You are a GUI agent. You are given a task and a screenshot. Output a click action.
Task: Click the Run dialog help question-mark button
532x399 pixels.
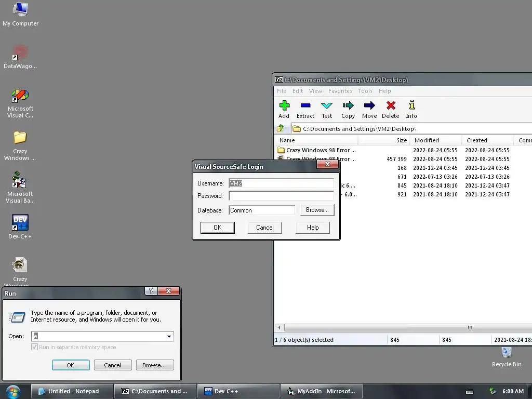pos(151,291)
